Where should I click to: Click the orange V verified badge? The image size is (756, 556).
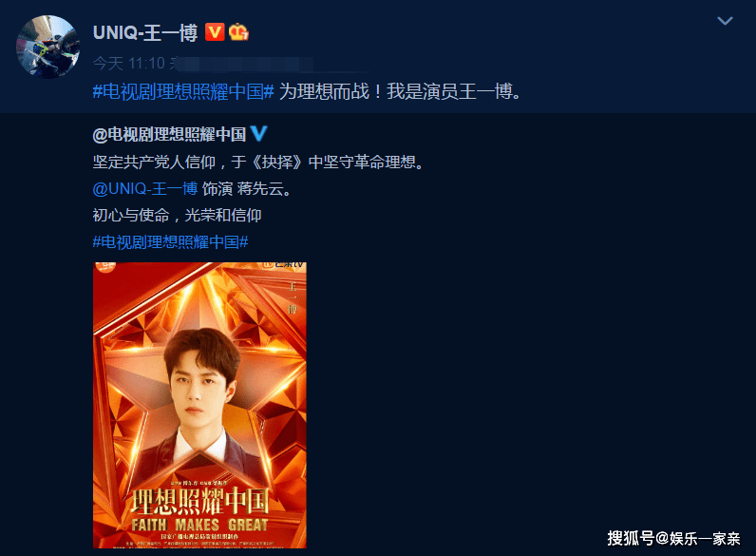point(215,32)
